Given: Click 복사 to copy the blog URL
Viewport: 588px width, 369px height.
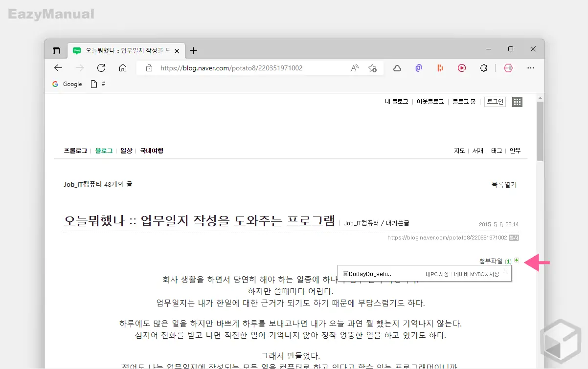Looking at the screenshot, I should coord(514,238).
